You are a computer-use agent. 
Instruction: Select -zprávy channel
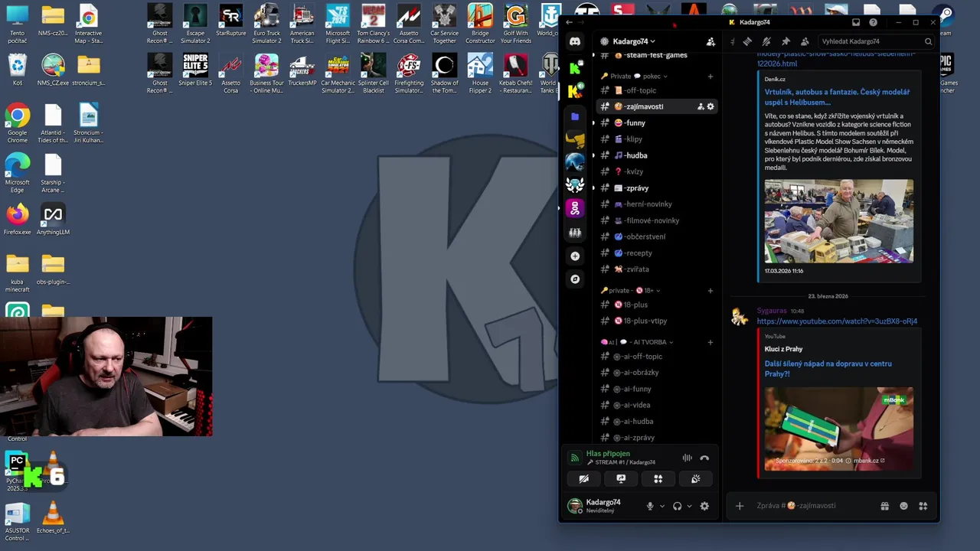pyautogui.click(x=657, y=187)
